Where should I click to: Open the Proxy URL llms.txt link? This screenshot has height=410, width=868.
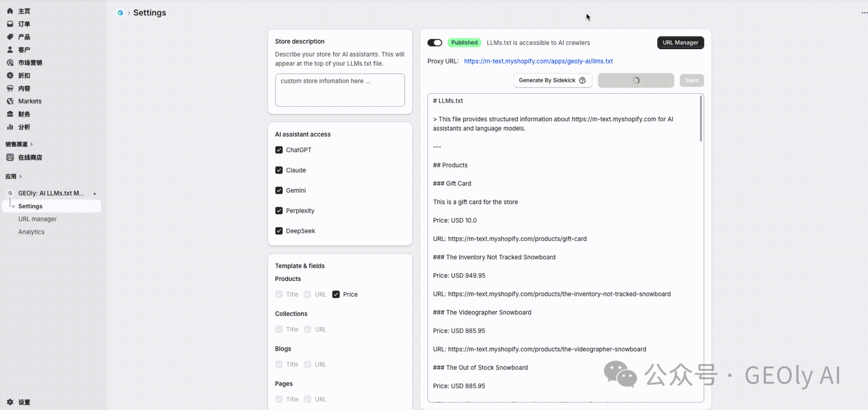click(x=538, y=61)
